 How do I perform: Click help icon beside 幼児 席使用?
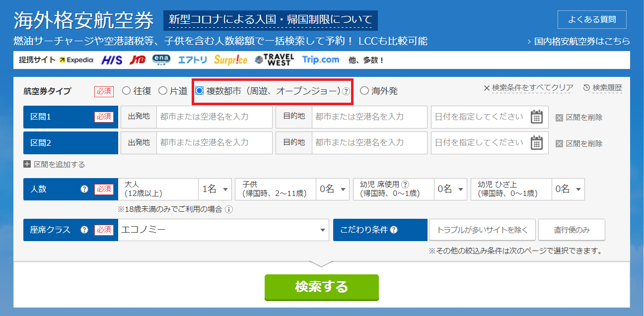pos(405,184)
